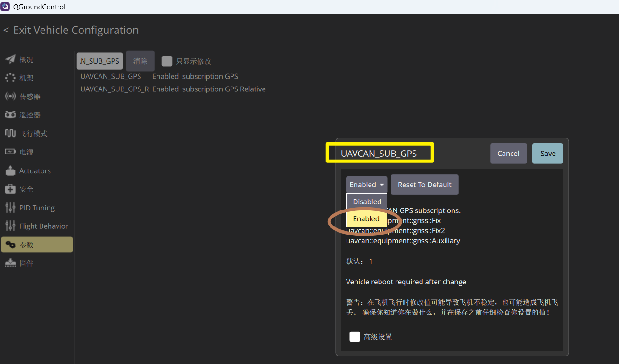The width and height of the screenshot is (619, 364).
Task: Exit Vehicle Configuration via back link
Action: pyautogui.click(x=71, y=30)
